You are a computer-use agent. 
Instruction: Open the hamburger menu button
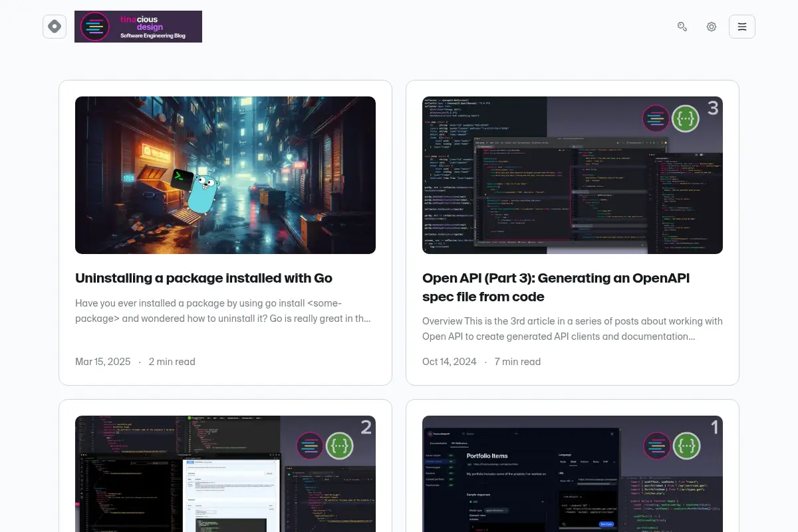click(742, 27)
